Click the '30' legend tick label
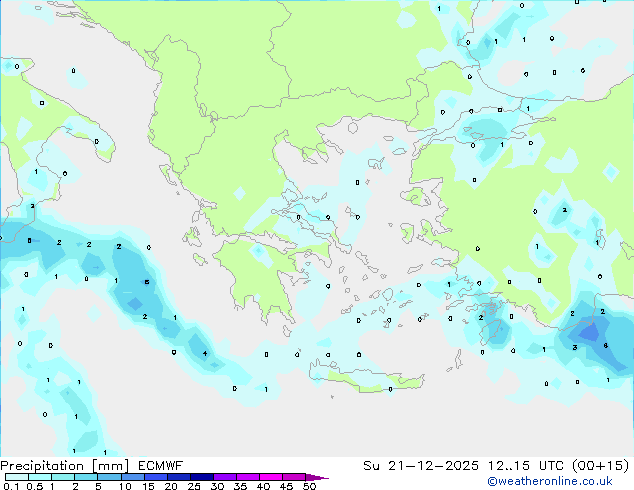Screen dimensions: 634x490 pos(217,486)
